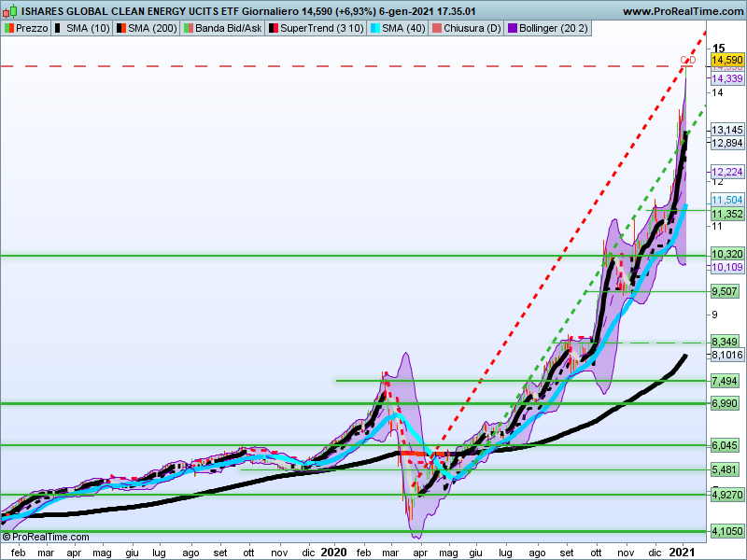Click the 13,145 price label
This screenshot has height=560, width=747.
click(727, 130)
